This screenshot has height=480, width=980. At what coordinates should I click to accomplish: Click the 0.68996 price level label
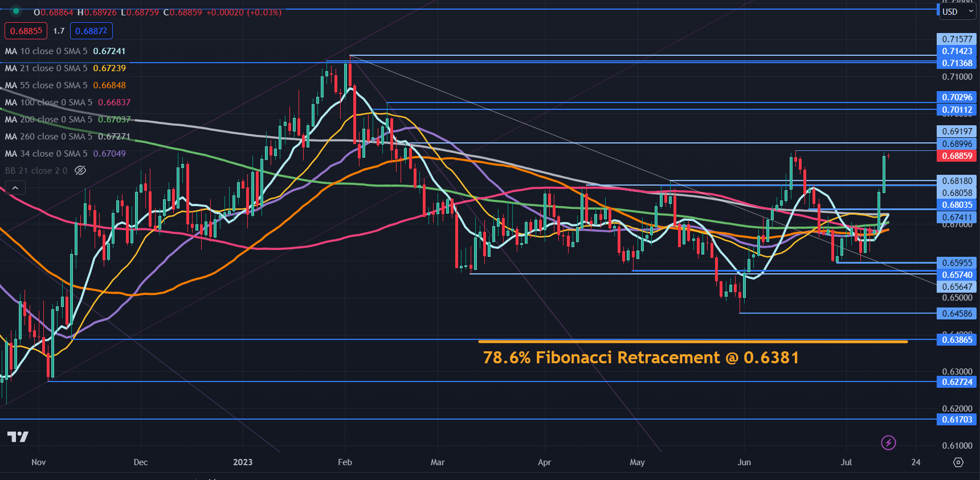click(x=957, y=143)
